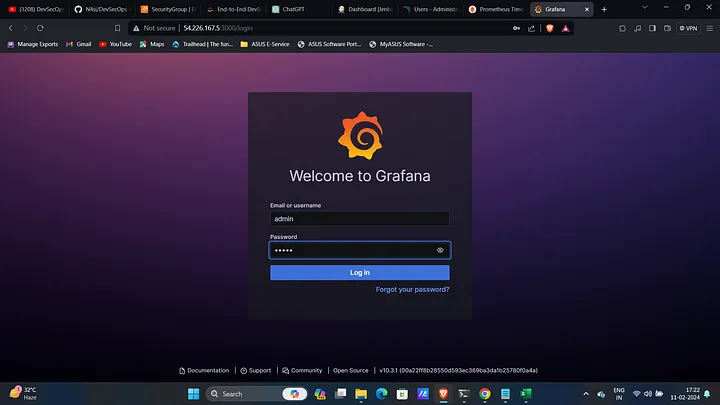Open the Brave browser taskbar icon
The width and height of the screenshot is (720, 405).
pyautogui.click(x=443, y=394)
